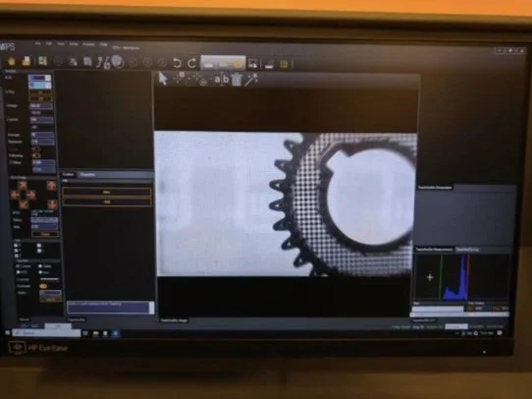Open the Help menu
The height and width of the screenshot is (399, 532).
pos(103,44)
